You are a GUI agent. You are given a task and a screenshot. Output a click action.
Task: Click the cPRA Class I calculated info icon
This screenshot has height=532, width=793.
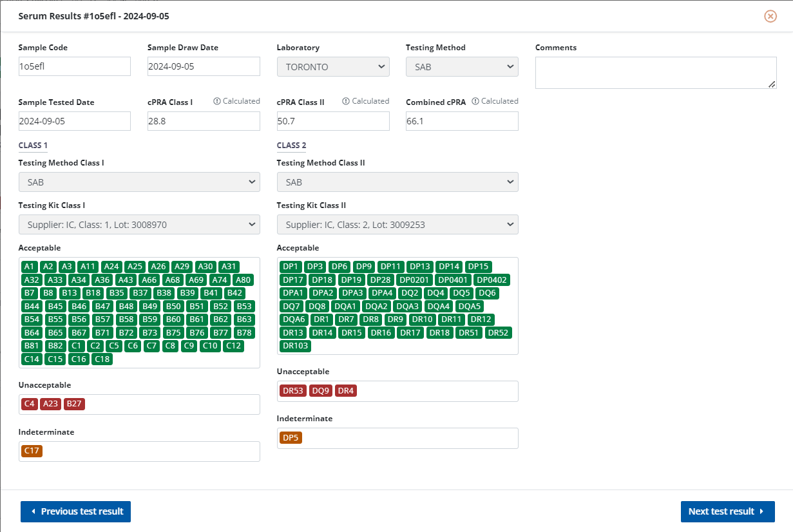[x=217, y=101]
